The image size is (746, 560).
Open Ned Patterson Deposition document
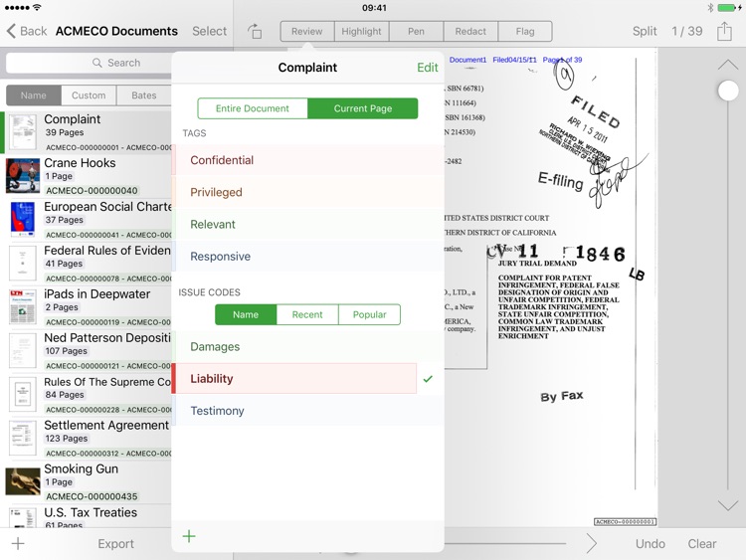tap(88, 351)
